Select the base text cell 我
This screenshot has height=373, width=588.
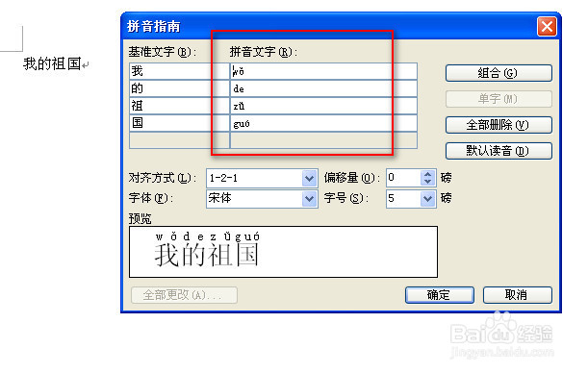(x=179, y=71)
